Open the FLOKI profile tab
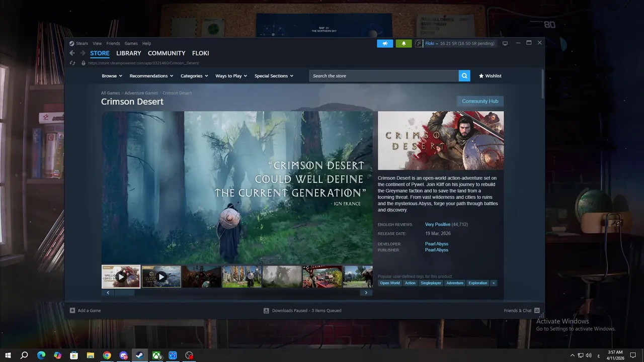The image size is (644, 362). [201, 53]
